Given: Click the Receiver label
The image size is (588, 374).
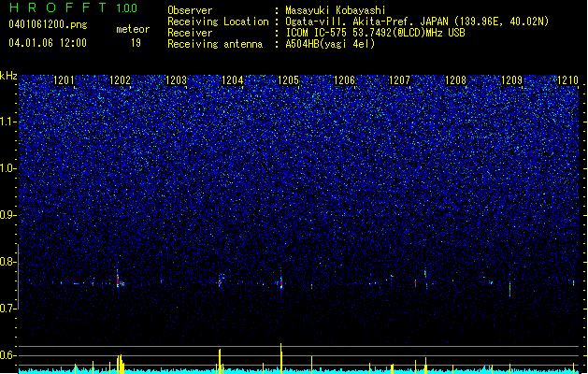Looking at the screenshot, I should [190, 33].
